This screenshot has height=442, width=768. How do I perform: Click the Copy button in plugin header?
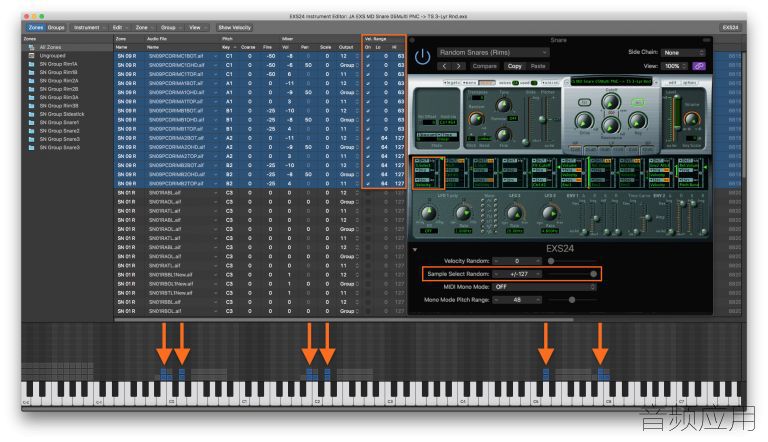514,66
